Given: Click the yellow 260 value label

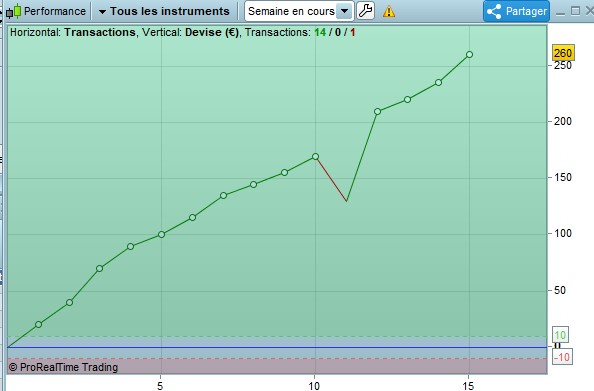Looking at the screenshot, I should (x=563, y=53).
